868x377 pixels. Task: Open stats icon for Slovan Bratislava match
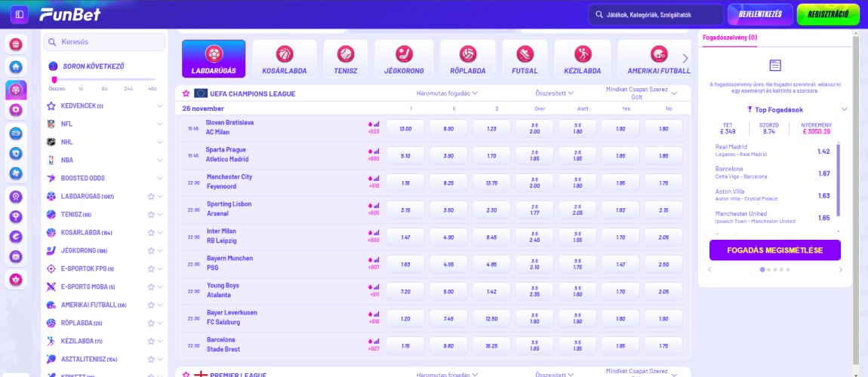pyautogui.click(x=377, y=124)
